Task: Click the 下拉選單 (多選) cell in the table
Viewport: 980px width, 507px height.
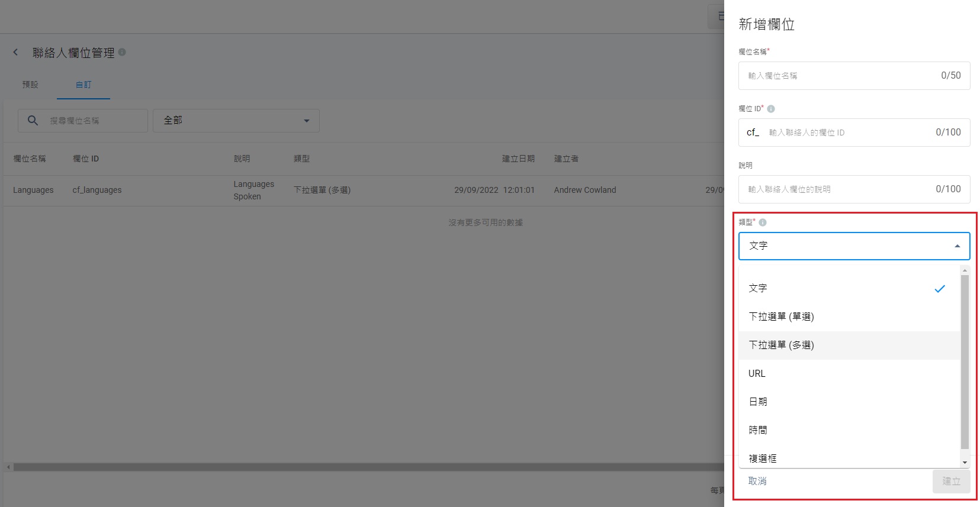Action: (x=322, y=190)
